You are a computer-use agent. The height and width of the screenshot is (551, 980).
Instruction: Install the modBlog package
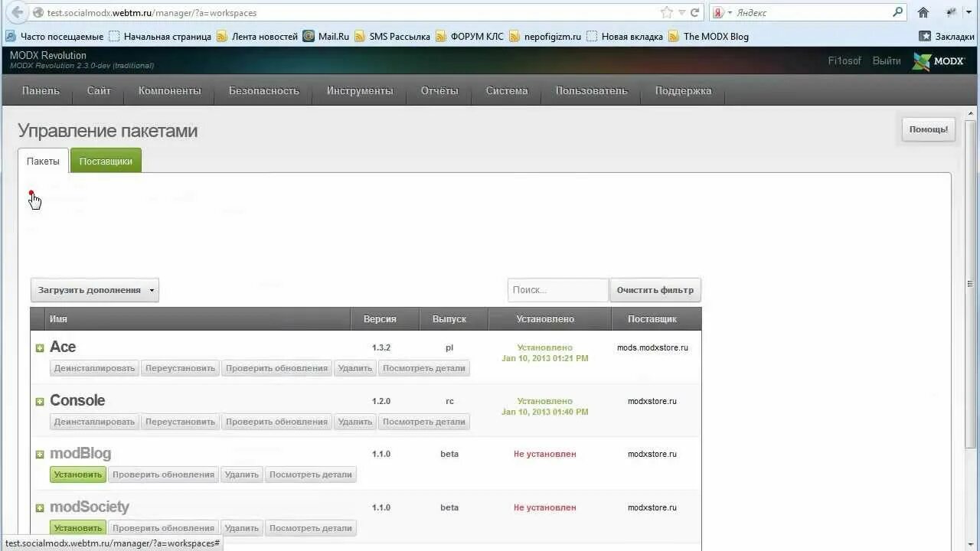point(78,474)
